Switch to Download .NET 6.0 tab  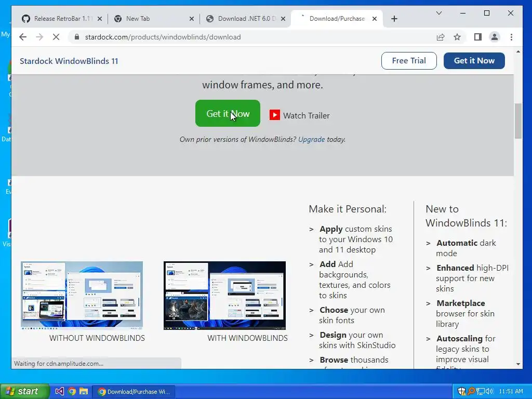click(x=245, y=19)
